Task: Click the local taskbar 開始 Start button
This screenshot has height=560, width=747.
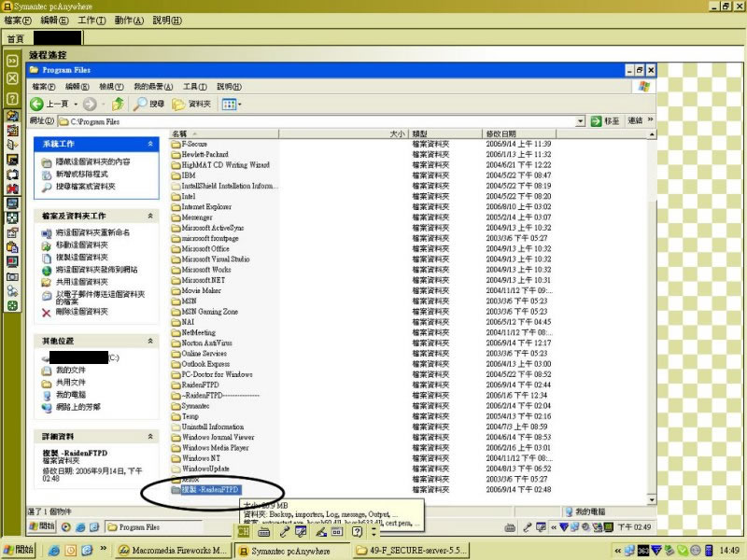Action: [x=18, y=550]
